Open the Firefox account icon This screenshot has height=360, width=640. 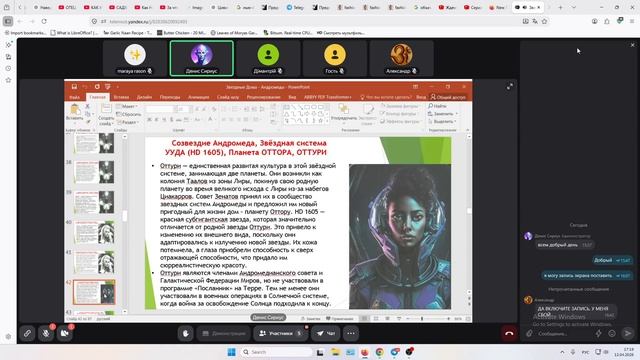[x=595, y=21]
